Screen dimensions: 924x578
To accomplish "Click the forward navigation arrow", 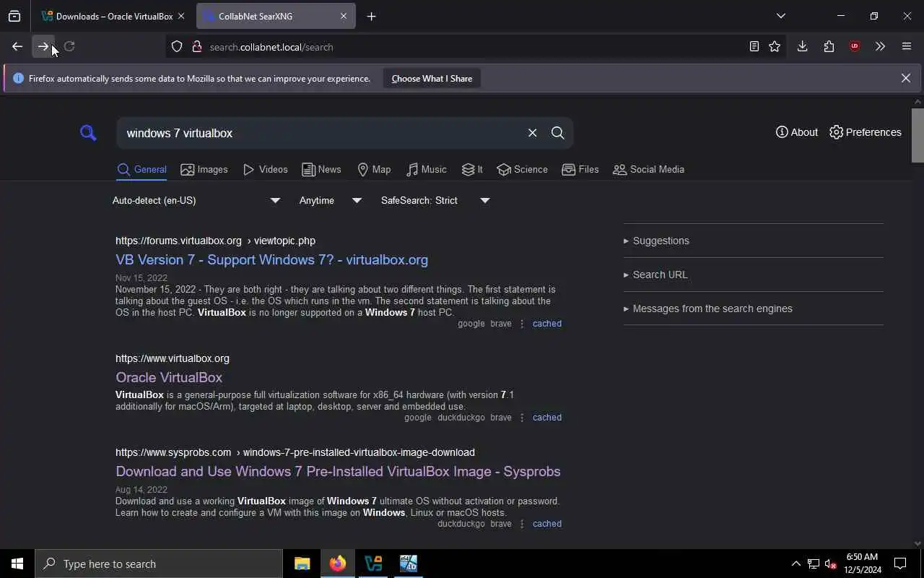I will (43, 47).
